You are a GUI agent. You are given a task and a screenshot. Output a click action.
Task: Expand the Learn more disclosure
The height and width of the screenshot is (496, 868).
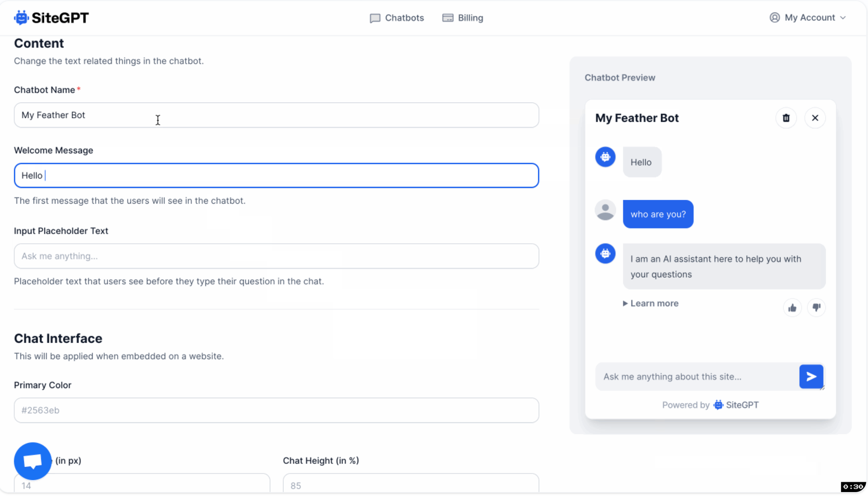click(651, 303)
